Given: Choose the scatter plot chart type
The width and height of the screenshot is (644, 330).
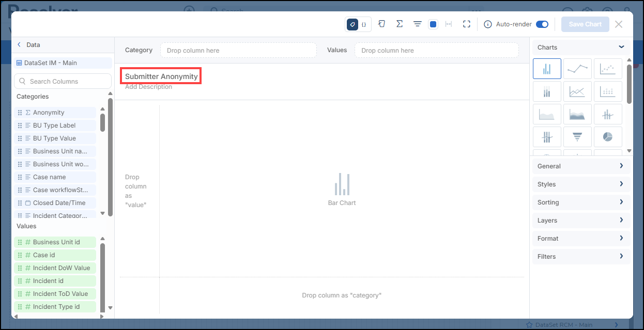Looking at the screenshot, I should (x=608, y=69).
